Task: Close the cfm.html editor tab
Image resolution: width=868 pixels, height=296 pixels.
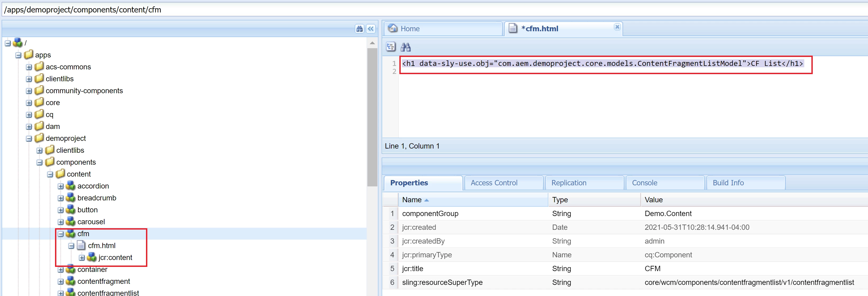Action: click(x=617, y=27)
